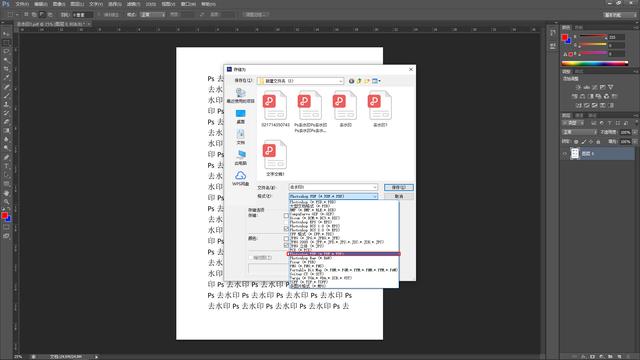Open the 文件 (File) menu
This screenshot has width=640, height=360.
coord(22,4)
